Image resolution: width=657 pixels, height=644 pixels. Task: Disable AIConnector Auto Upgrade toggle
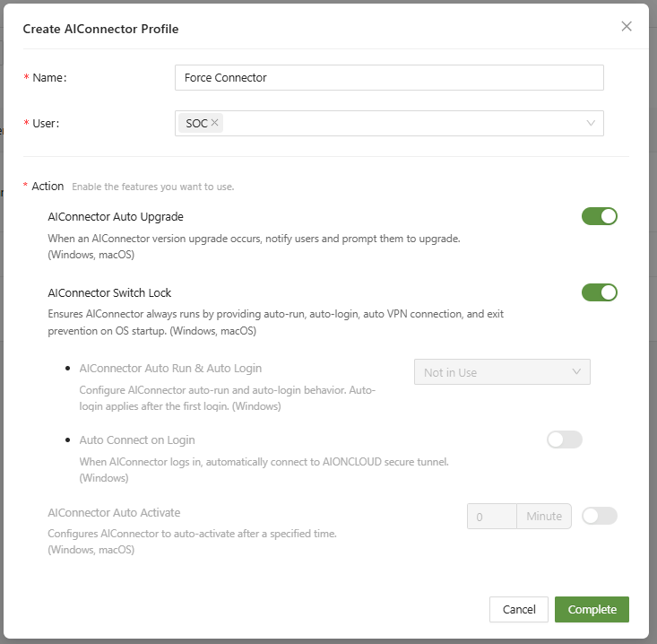599,216
